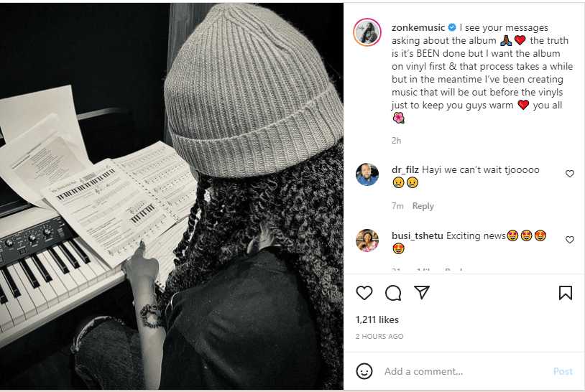
Task: Reply to dr_filz's comment
Action: 423,206
